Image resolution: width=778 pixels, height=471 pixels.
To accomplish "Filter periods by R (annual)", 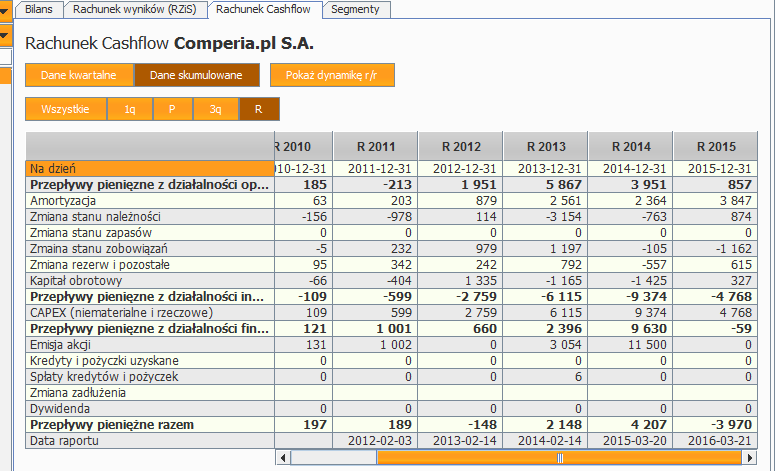I will [x=259, y=109].
